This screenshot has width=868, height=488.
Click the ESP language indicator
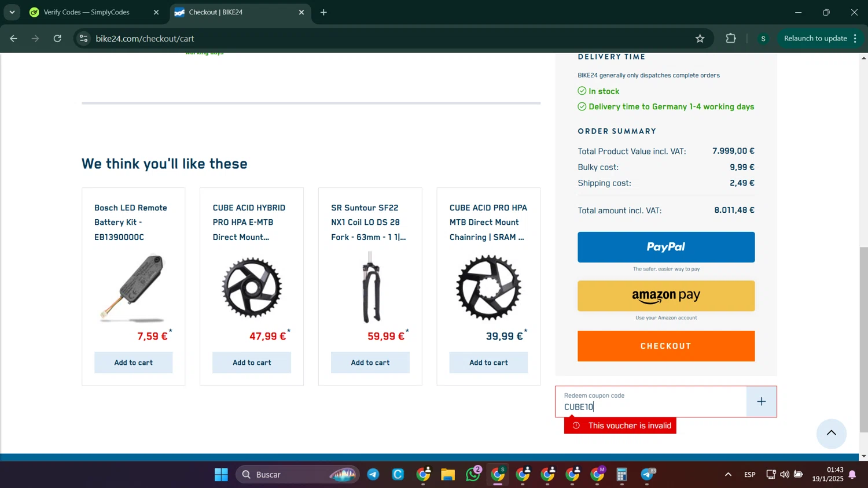750,475
